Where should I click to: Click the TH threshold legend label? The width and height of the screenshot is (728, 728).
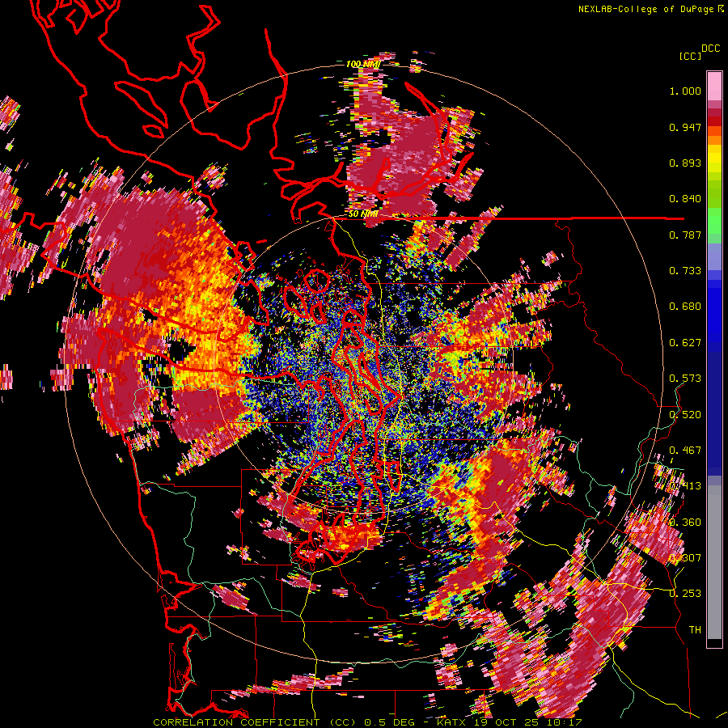pyautogui.click(x=695, y=629)
